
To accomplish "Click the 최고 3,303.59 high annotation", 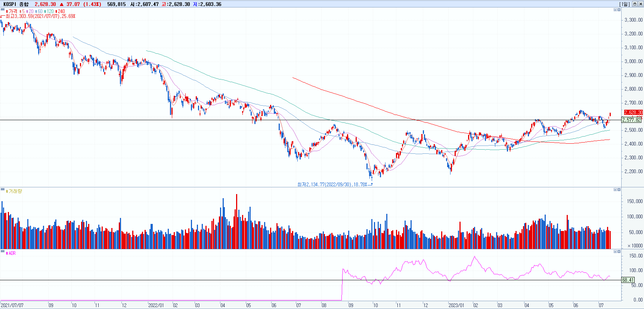I will pos(40,16).
